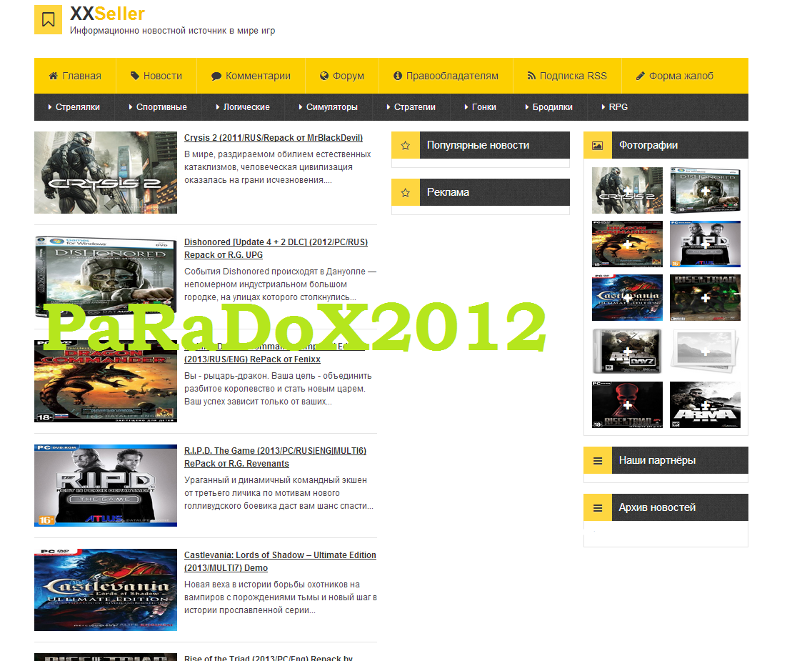Enlarge the Castlevania photo in Фотографии
Viewport: 812px width, 661px height.
click(x=627, y=298)
